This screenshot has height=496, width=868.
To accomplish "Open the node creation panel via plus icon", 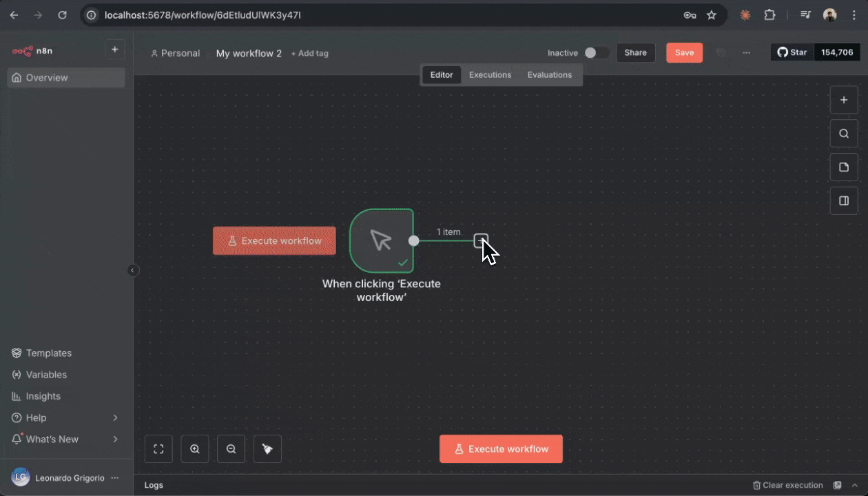I will [844, 99].
